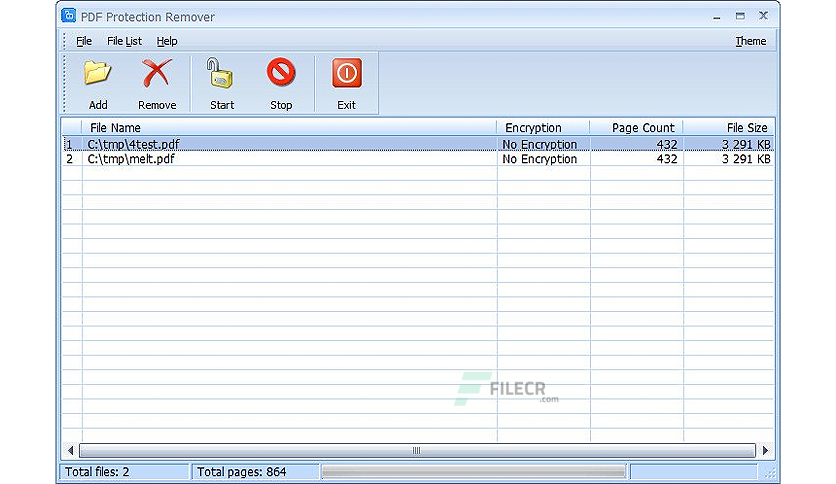Maximize the PDF Protection Remover window
The height and width of the screenshot is (484, 836).
coord(740,17)
